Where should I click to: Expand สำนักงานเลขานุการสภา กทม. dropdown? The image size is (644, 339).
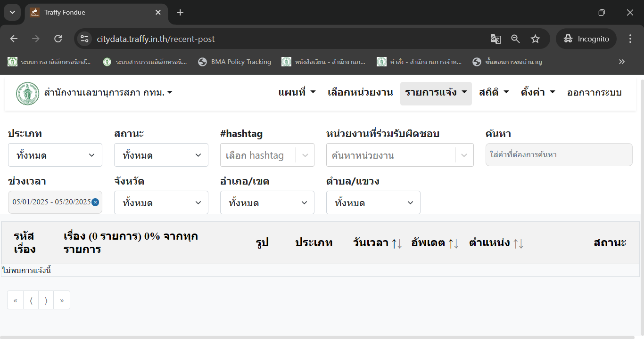point(108,93)
